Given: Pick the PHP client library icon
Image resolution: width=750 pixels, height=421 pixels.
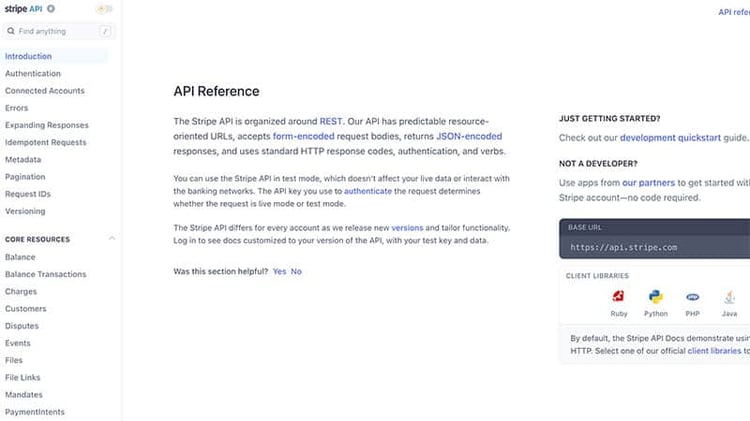Looking at the screenshot, I should point(693,297).
